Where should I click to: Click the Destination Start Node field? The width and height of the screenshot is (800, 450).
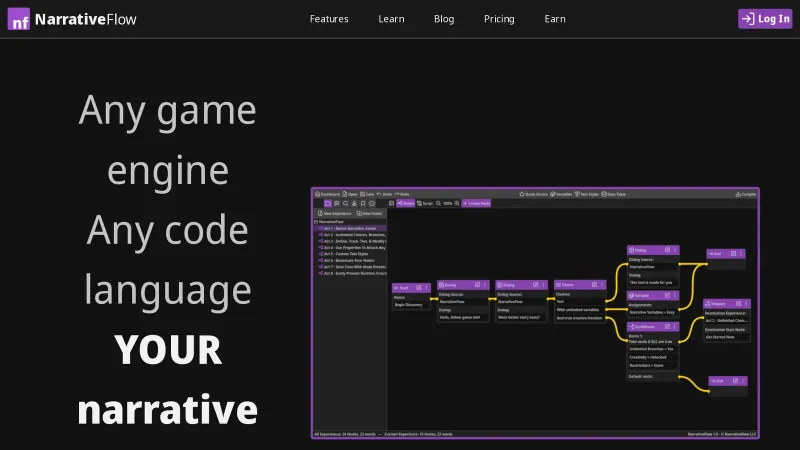coord(726,328)
